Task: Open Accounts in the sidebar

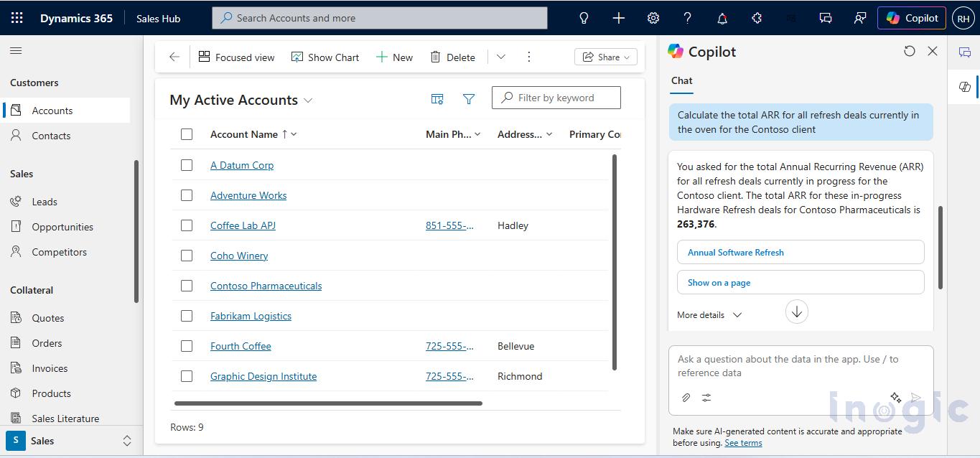Action: (67, 111)
